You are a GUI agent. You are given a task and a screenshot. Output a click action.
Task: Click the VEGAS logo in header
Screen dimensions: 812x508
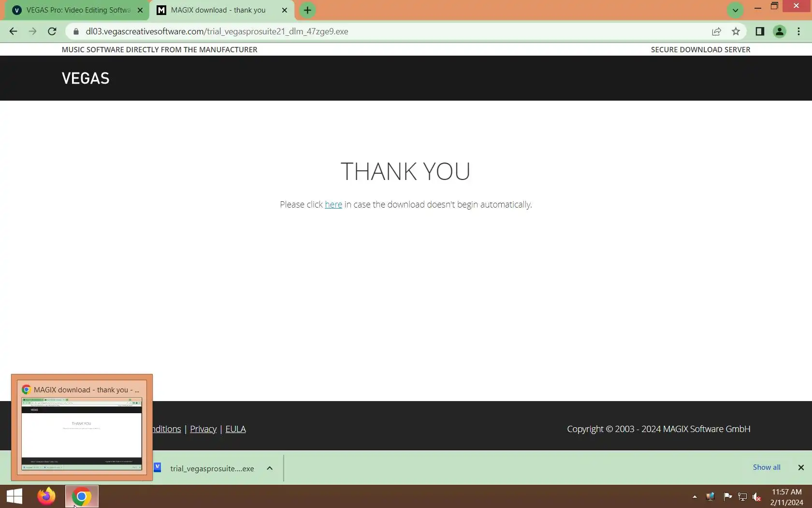[86, 78]
